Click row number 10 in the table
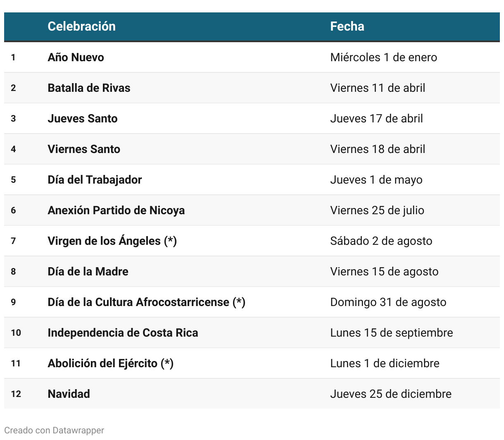 pos(16,333)
